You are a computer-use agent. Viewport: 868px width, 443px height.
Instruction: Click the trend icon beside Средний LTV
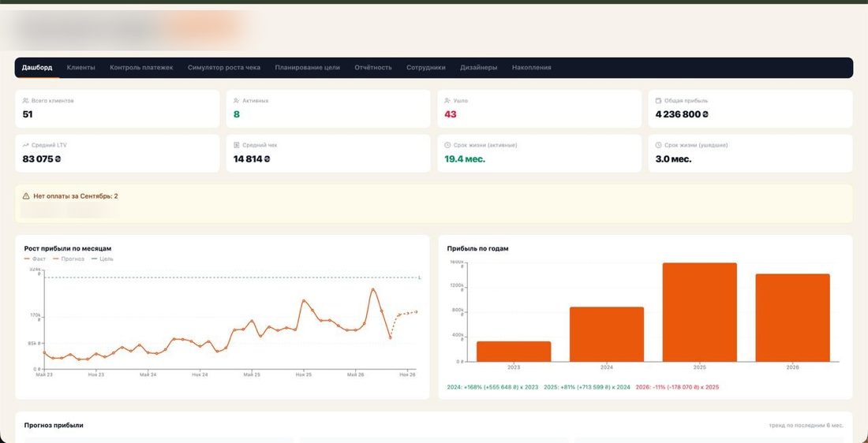(25, 145)
